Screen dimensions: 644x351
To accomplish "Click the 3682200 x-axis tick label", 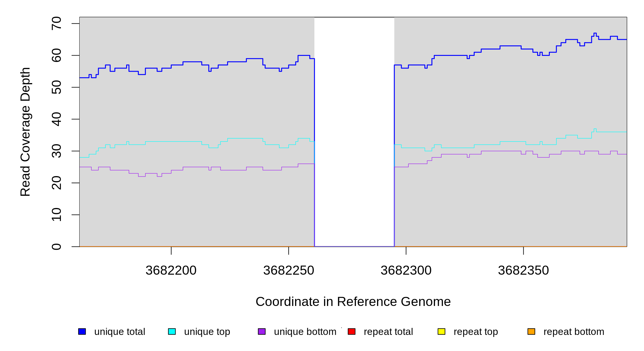I will (171, 270).
